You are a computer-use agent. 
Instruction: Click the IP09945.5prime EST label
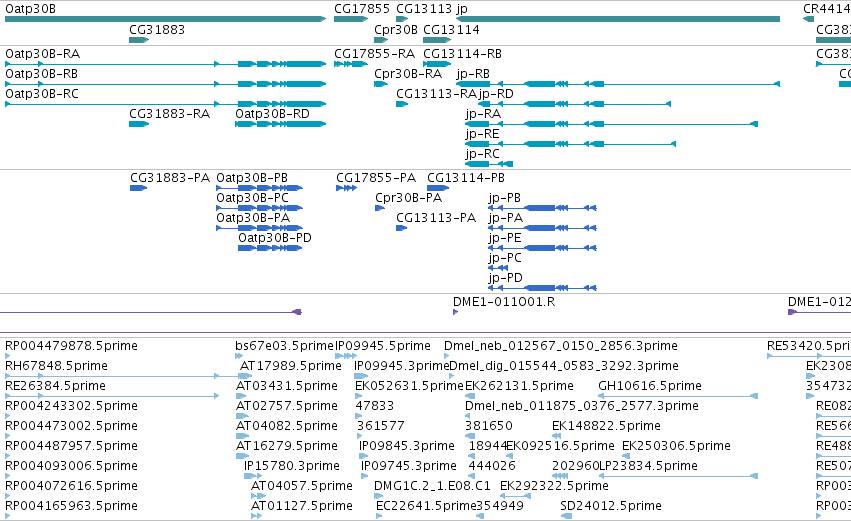point(383,346)
